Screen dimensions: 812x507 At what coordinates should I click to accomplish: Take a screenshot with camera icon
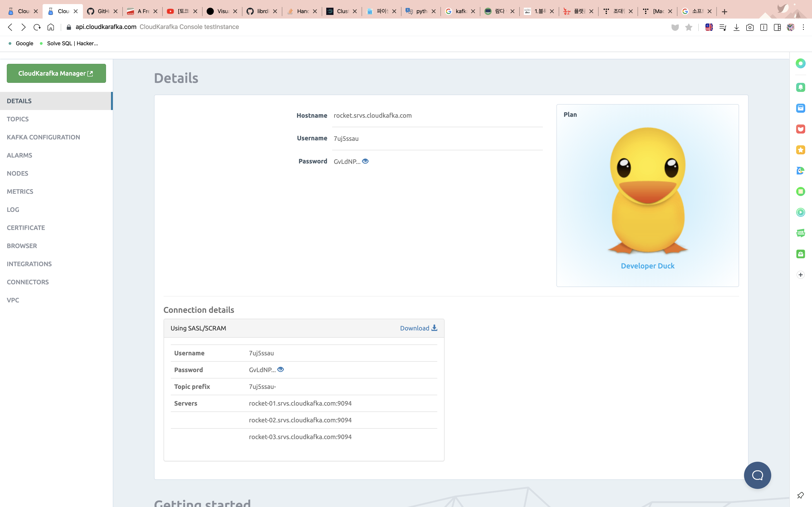pos(750,27)
